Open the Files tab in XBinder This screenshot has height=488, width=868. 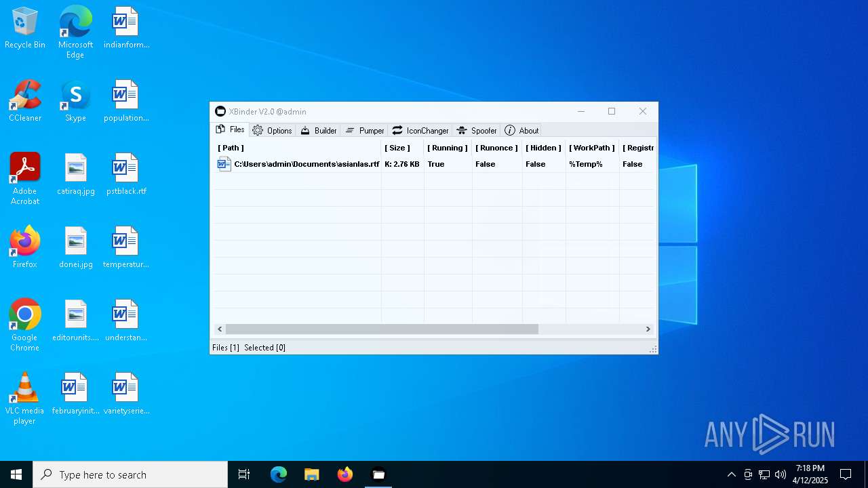pos(230,129)
